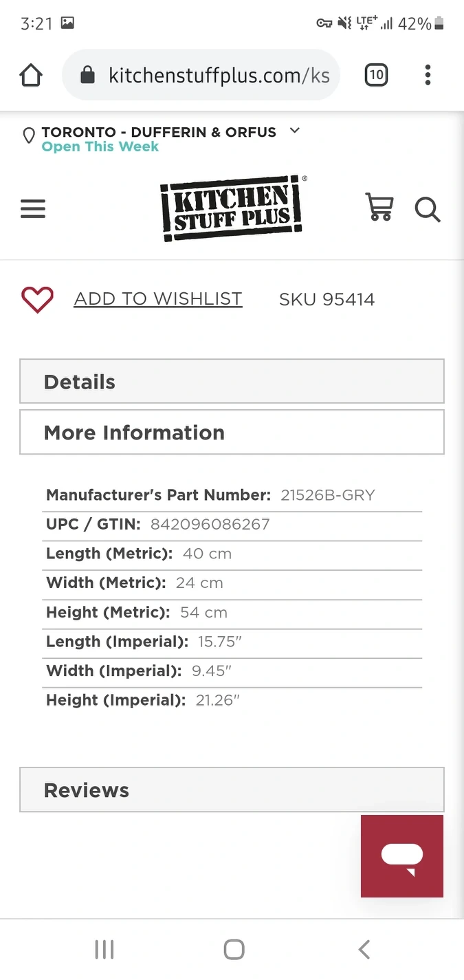Expand the Reviews section
Image resolution: width=464 pixels, height=980 pixels.
232,790
